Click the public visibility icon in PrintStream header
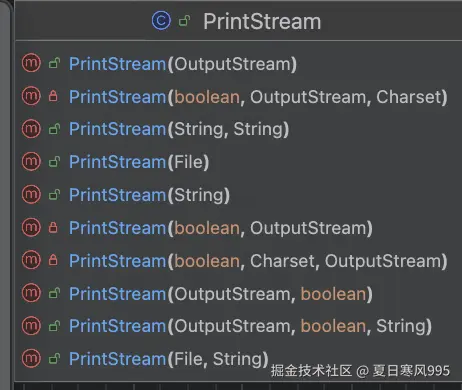The width and height of the screenshot is (462, 390). 184,21
